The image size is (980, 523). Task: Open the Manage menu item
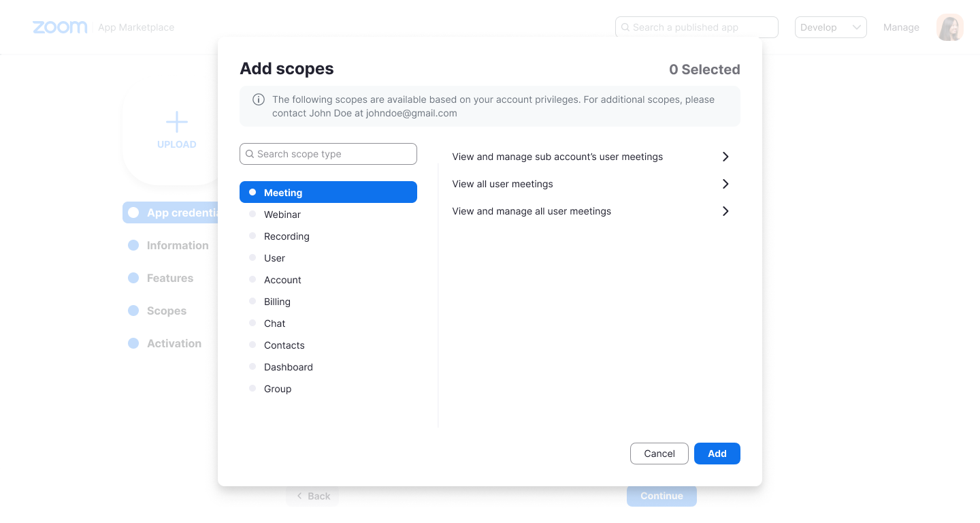pyautogui.click(x=901, y=27)
